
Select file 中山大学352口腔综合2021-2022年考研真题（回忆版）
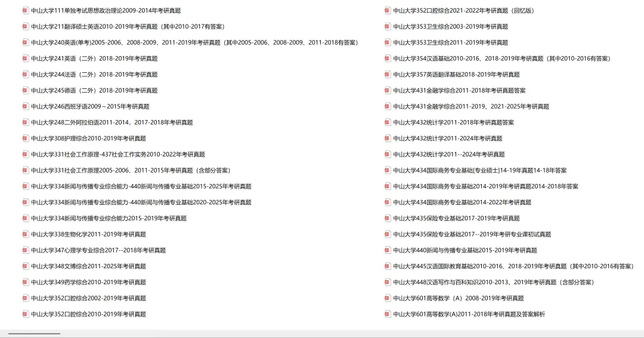pyautogui.click(x=464, y=11)
